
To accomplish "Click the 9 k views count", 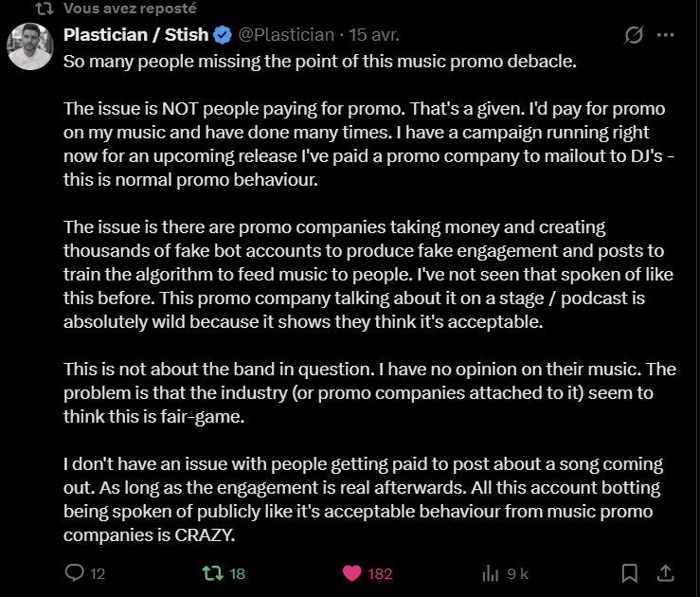I will (517, 573).
